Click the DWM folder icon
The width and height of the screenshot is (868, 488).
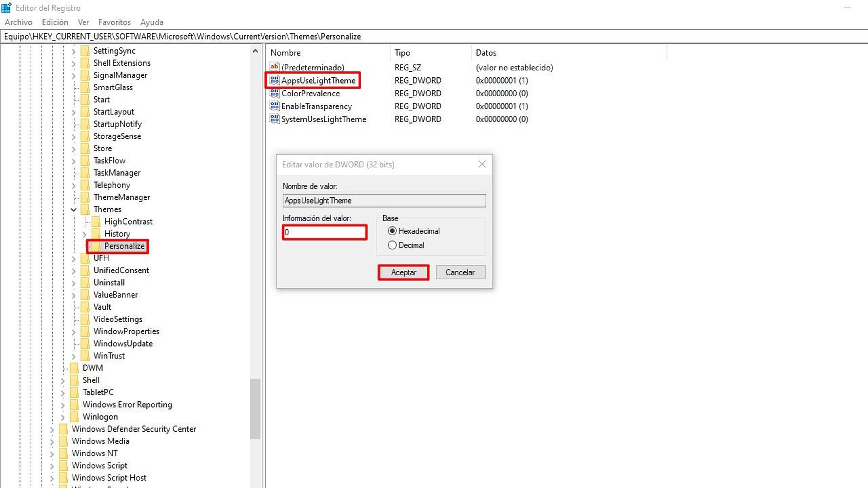point(74,368)
